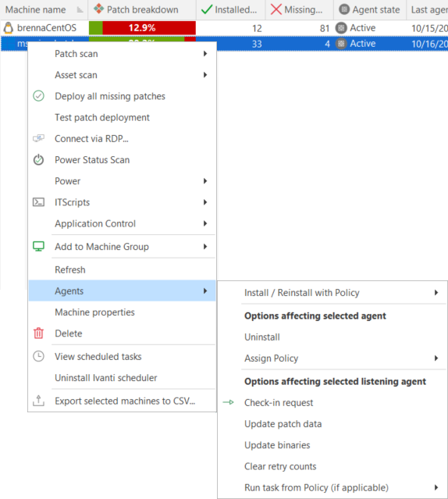Click the green checkmark Installed header icon

[207, 9]
